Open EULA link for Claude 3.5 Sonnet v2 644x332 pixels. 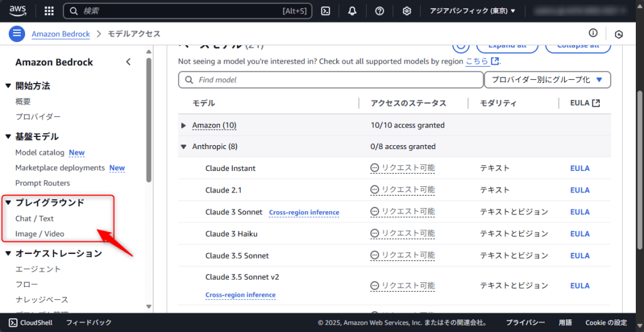tap(580, 285)
